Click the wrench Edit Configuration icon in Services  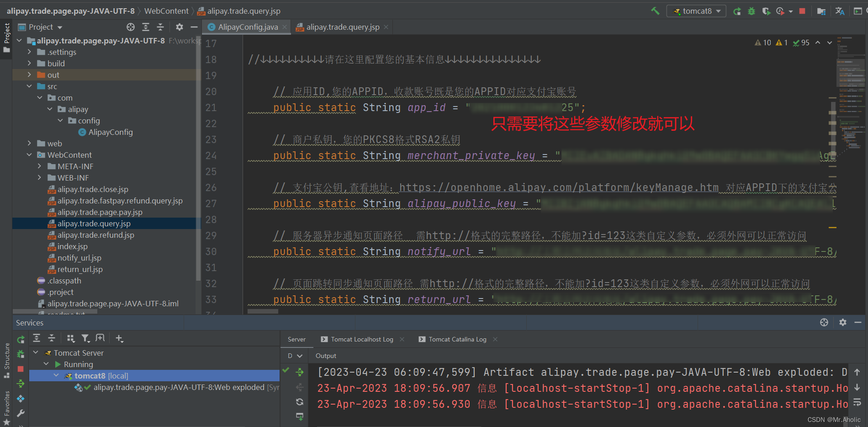click(21, 413)
